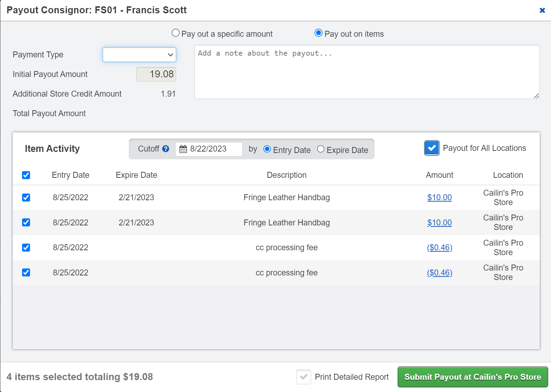Choose Entry Date cutoff radio button

267,149
